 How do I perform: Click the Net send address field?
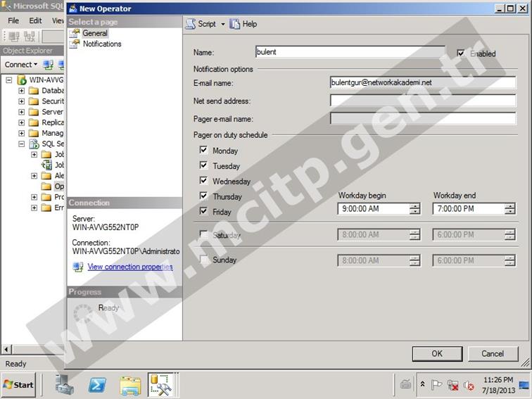(423, 101)
